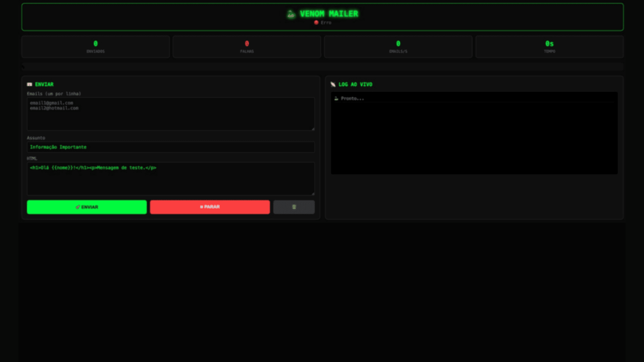The height and width of the screenshot is (362, 644).
Task: Select the Enviados counter card
Action: click(x=96, y=47)
